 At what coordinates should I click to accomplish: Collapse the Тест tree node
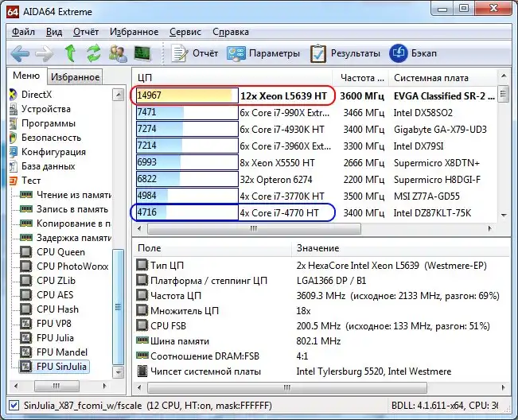(x=31, y=181)
